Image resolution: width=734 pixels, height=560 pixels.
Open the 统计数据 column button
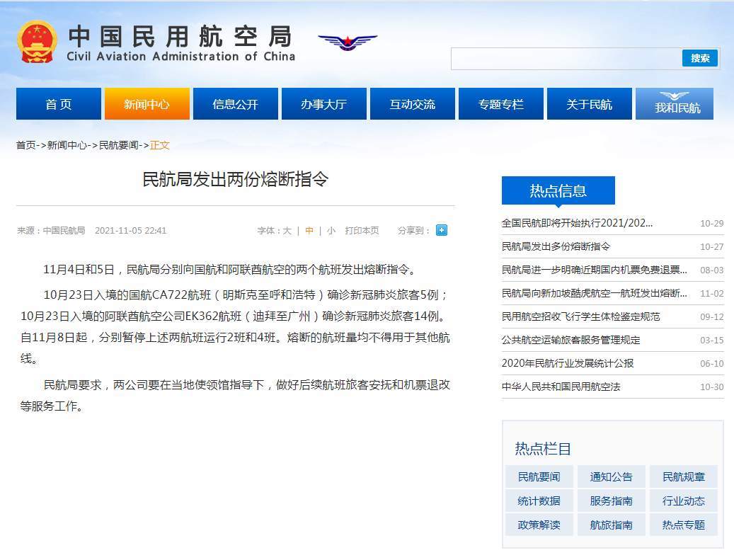(539, 501)
